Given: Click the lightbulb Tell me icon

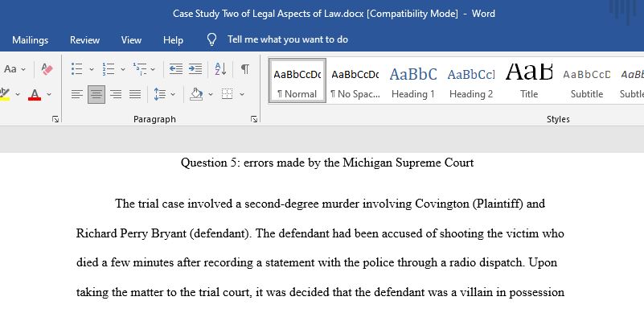Looking at the screenshot, I should point(211,39).
